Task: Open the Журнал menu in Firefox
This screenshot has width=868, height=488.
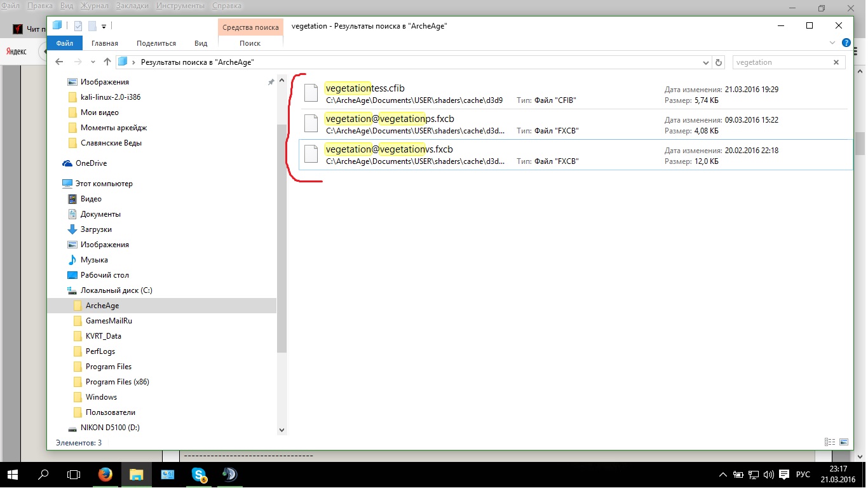Action: point(95,6)
